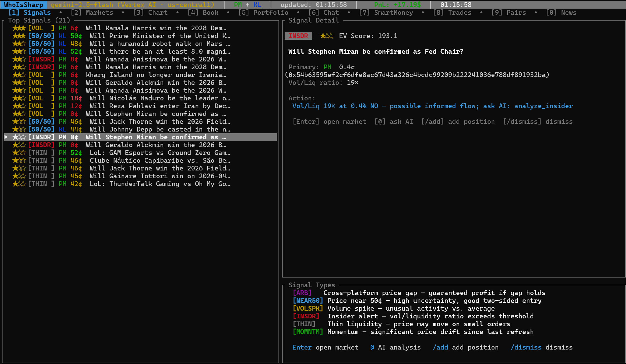This screenshot has height=364, width=626.
Task: Click the blue [NEAR50] legend tag
Action: (308, 301)
